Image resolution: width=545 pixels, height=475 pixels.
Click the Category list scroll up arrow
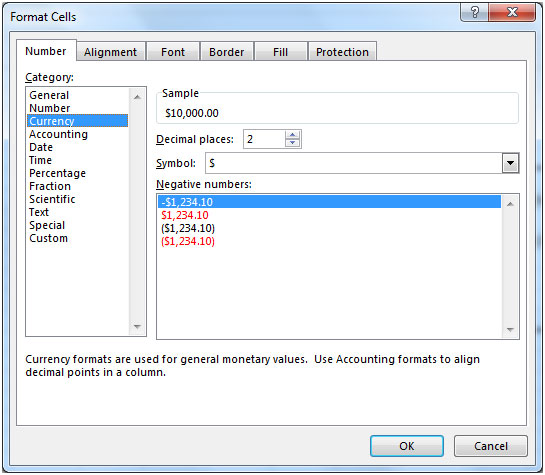pyautogui.click(x=137, y=97)
